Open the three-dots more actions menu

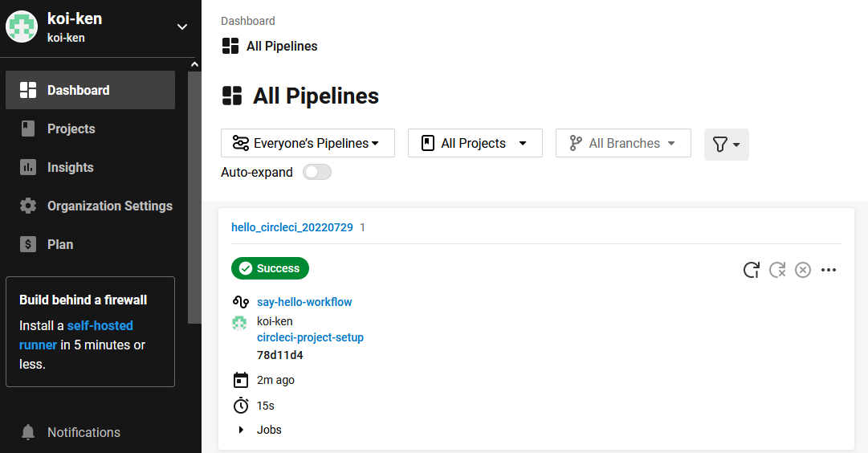coord(829,270)
